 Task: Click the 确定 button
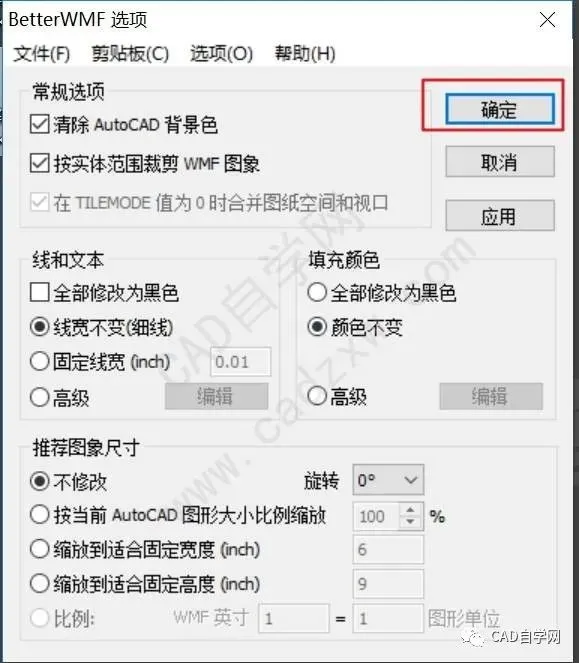point(499,110)
